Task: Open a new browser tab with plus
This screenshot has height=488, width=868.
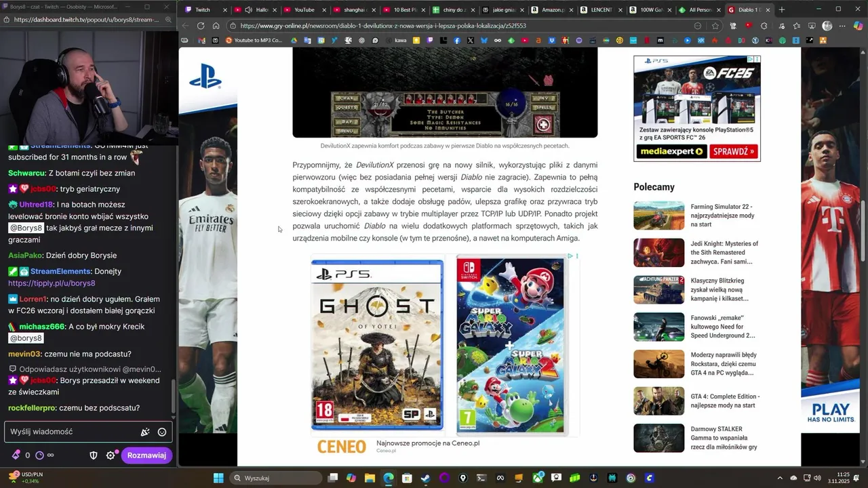Action: (x=782, y=9)
